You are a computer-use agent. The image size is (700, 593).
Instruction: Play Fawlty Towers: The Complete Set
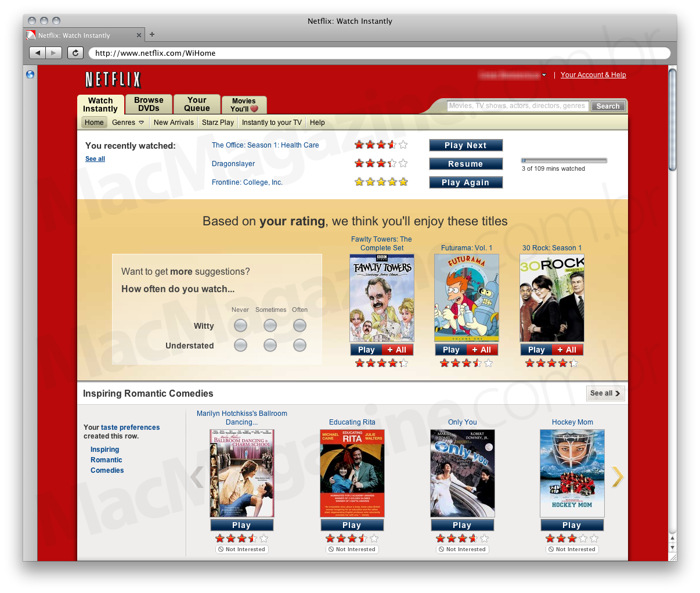click(366, 350)
